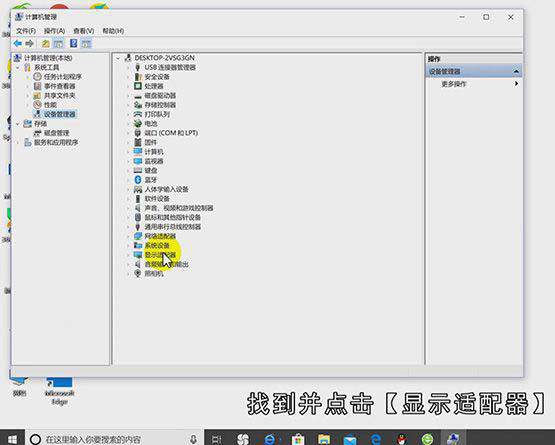Open the 查看(V) menu

84,31
